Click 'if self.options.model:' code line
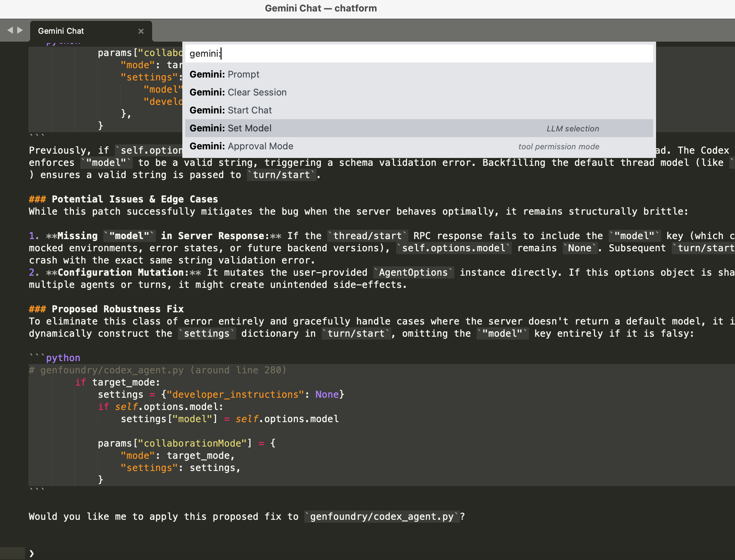735x560 pixels. pos(161,407)
